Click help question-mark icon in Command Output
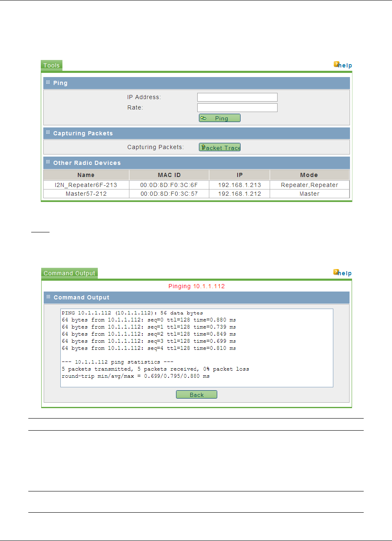 [336, 272]
